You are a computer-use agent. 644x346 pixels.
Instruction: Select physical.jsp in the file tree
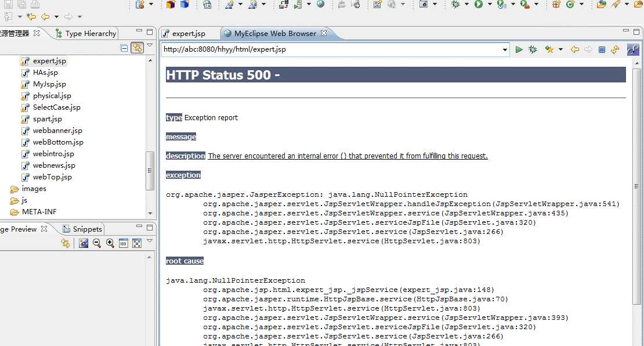[x=46, y=96]
